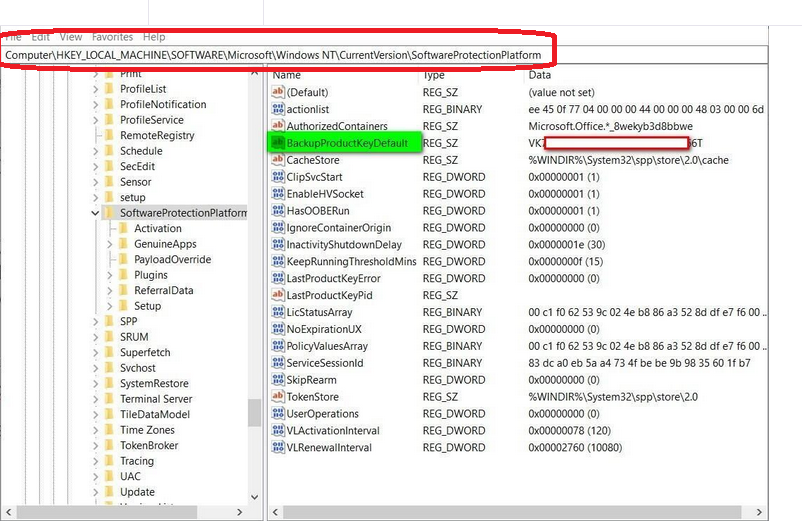Image resolution: width=802 pixels, height=521 pixels.
Task: Click the LastProductKeyPid string icon
Action: [278, 295]
